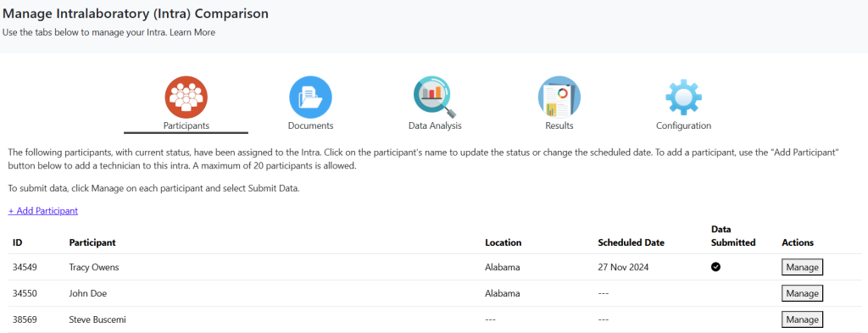Image resolution: width=868 pixels, height=333 pixels.
Task: Open the Learn More link
Action: (x=192, y=33)
